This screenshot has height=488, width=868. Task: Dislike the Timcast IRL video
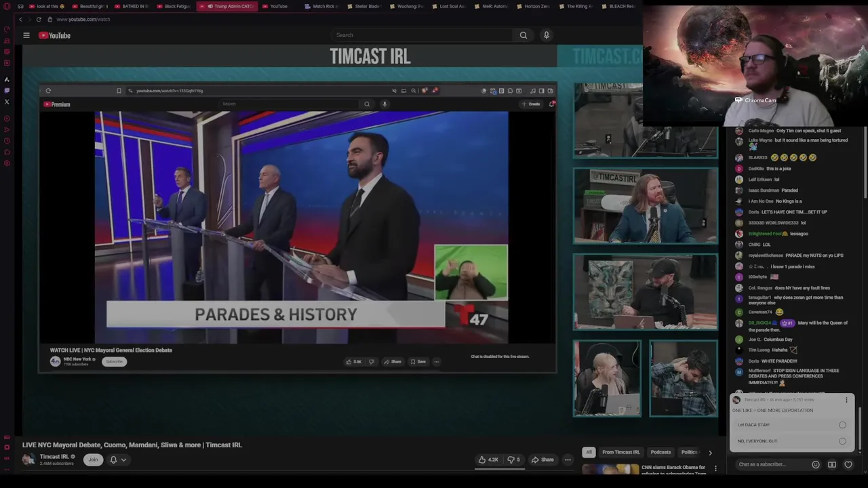tap(513, 460)
